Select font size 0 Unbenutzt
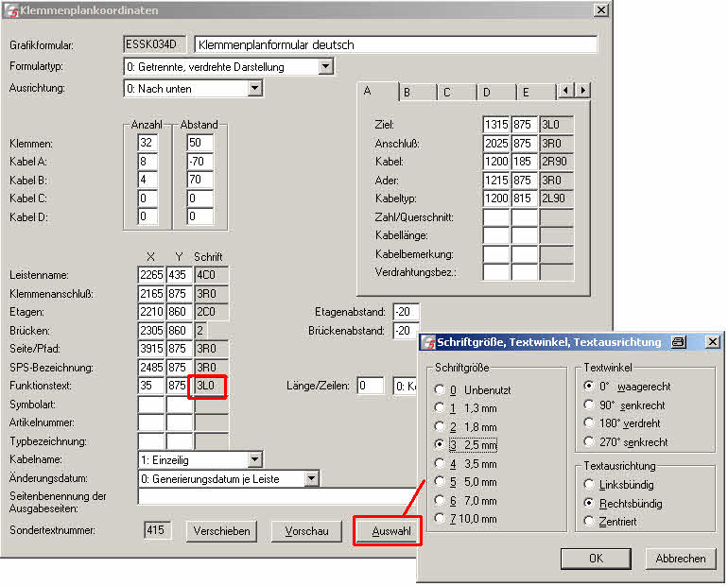The width and height of the screenshot is (728, 586). 473,390
